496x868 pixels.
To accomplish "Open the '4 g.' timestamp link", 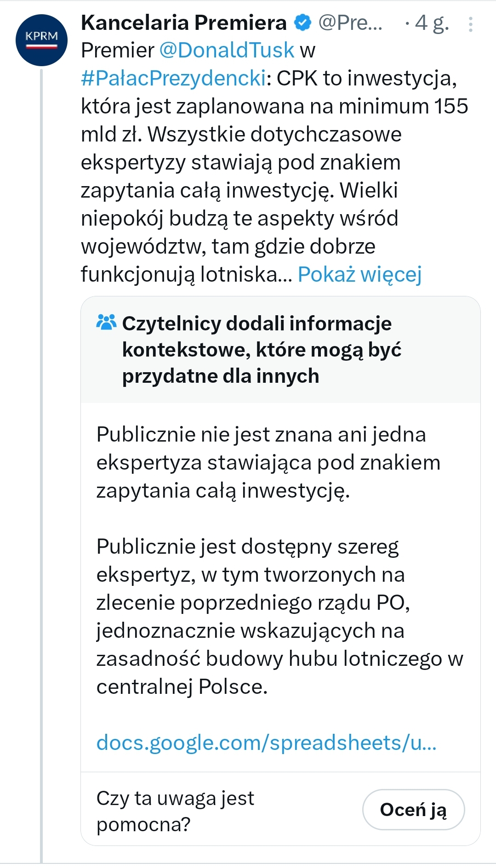I will click(x=431, y=23).
